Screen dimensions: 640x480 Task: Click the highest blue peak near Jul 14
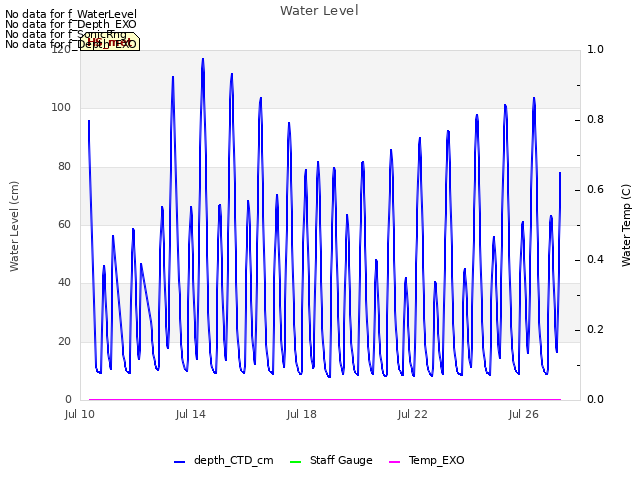tap(203, 59)
